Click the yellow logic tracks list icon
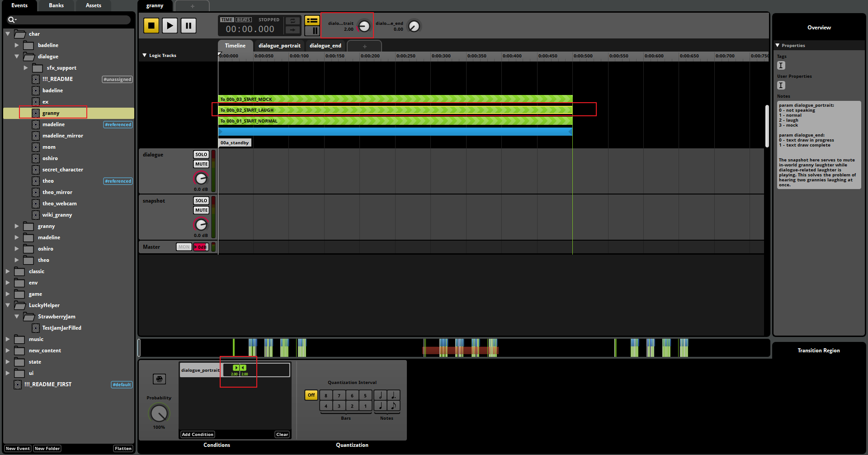Viewport: 868px width, 455px height. (312, 21)
